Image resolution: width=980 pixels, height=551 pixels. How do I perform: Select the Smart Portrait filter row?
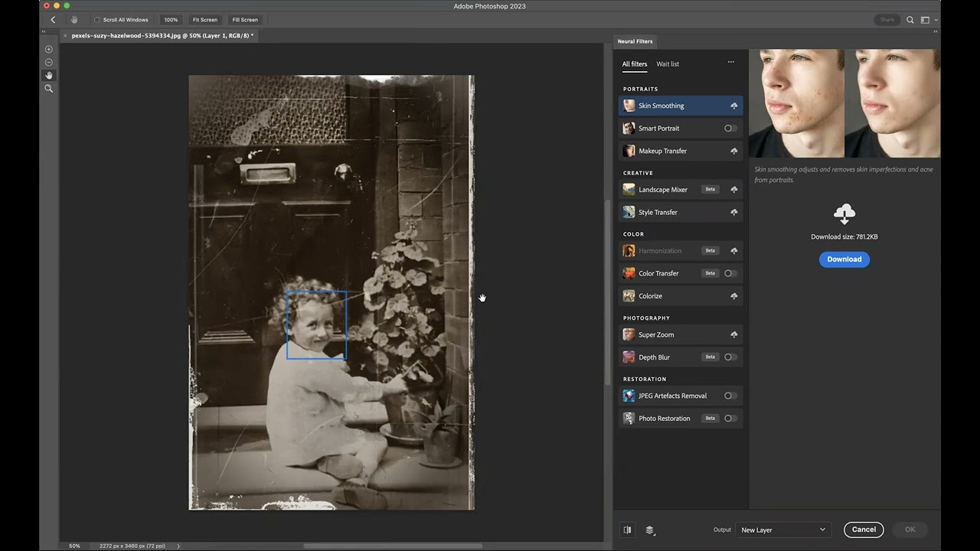[681, 128]
